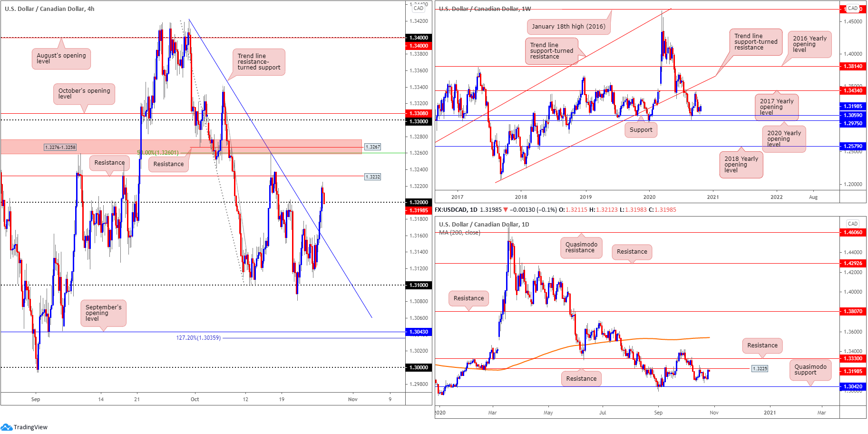Click the 1.34340 price tag on weekly chart
868x434 pixels.
pyautogui.click(x=853, y=90)
